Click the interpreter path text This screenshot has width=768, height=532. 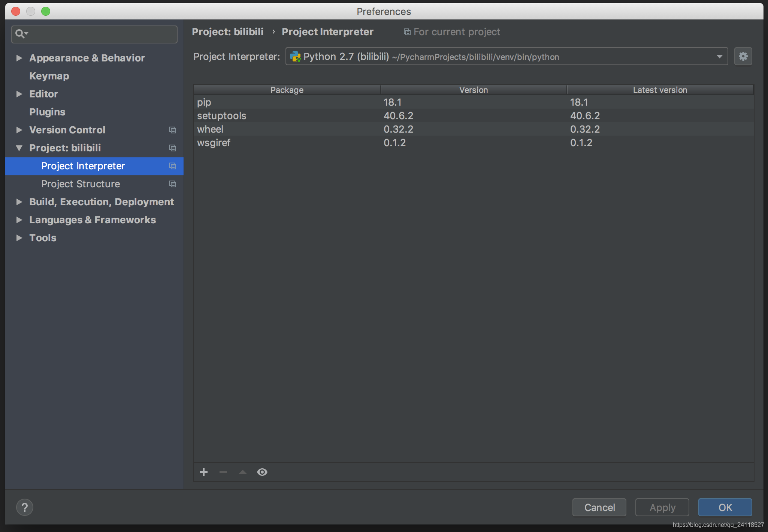(x=476, y=57)
